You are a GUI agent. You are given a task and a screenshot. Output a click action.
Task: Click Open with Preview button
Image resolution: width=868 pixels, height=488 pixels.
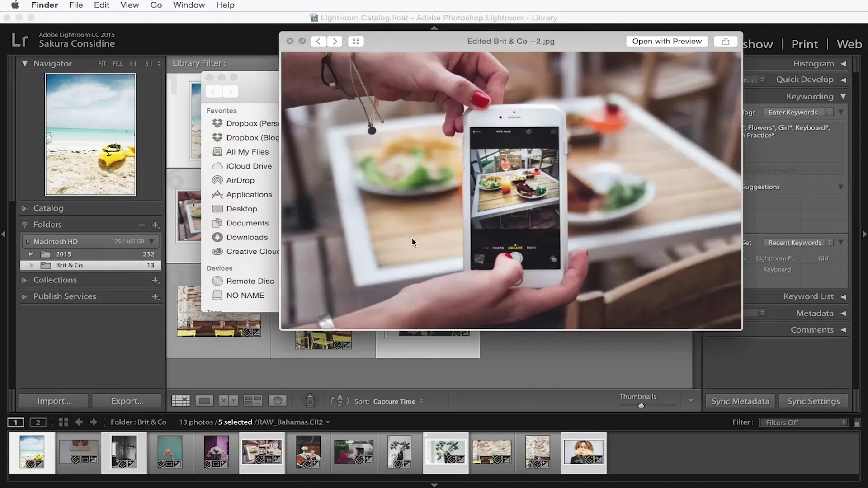click(666, 41)
